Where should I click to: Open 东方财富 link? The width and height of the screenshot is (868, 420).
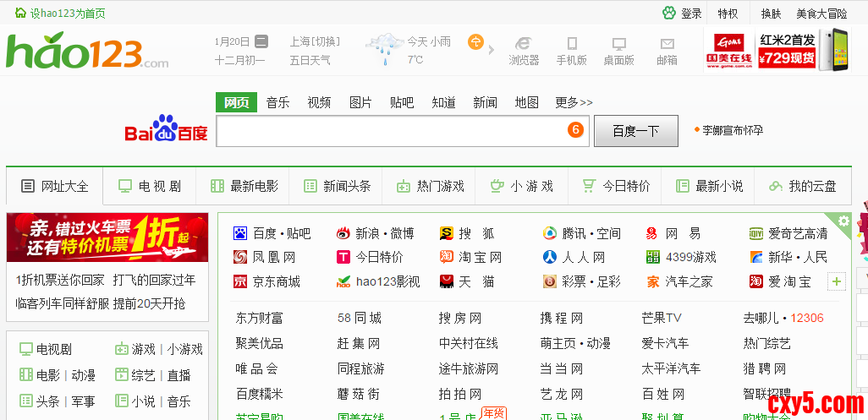click(259, 318)
